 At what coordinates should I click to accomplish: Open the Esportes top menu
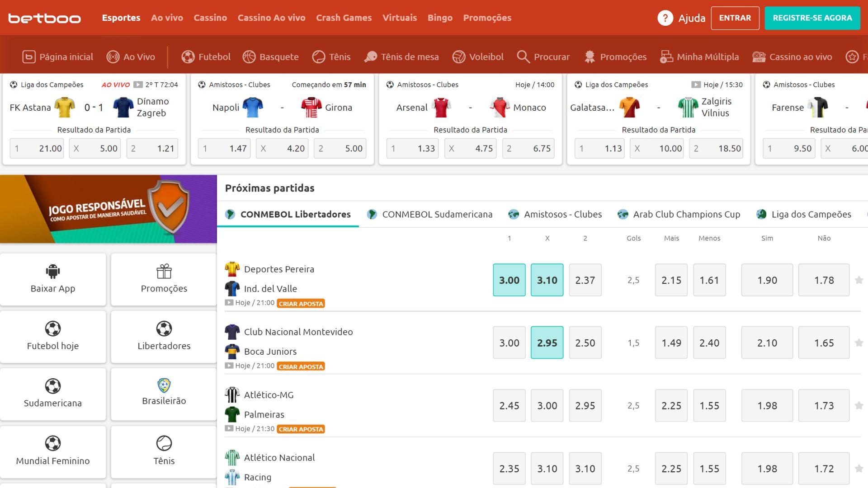pyautogui.click(x=121, y=18)
